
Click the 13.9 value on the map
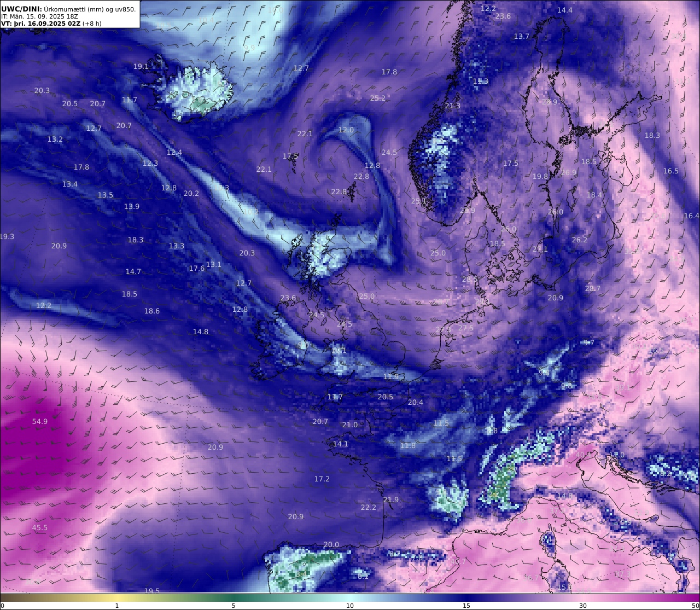point(132,206)
